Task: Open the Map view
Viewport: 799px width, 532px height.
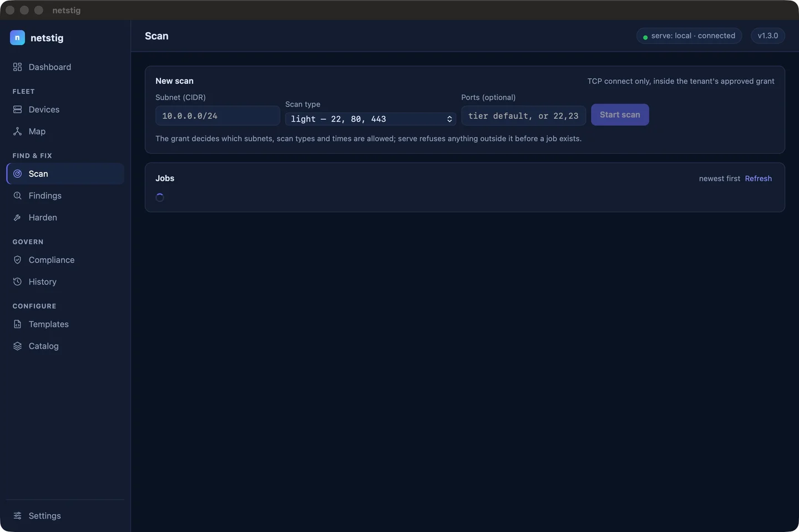Action: tap(65, 131)
